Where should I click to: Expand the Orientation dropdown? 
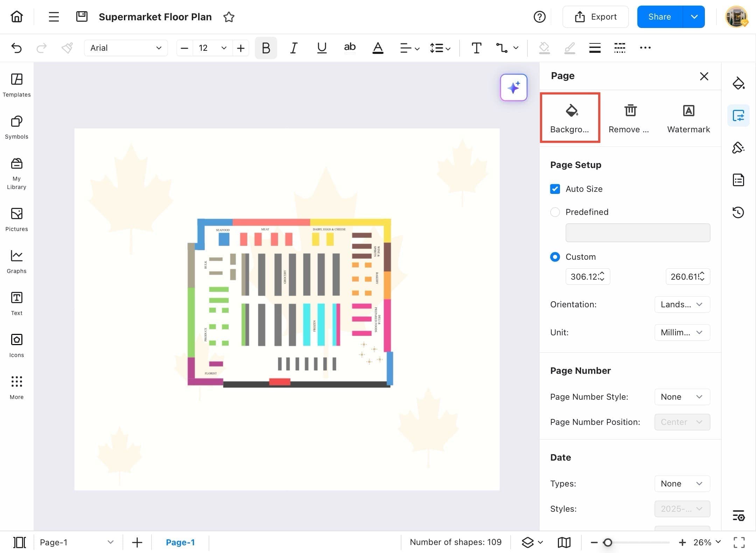tap(682, 304)
